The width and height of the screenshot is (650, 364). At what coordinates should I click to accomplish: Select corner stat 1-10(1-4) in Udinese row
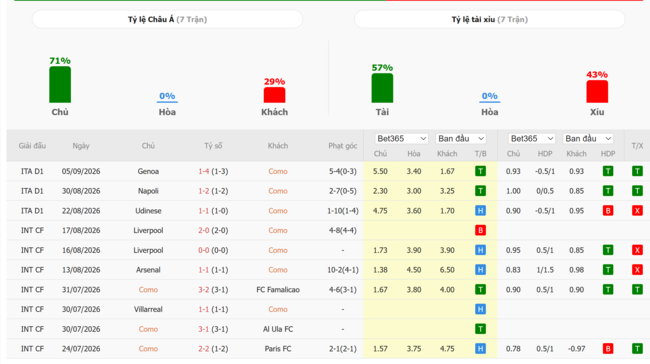coord(342,211)
